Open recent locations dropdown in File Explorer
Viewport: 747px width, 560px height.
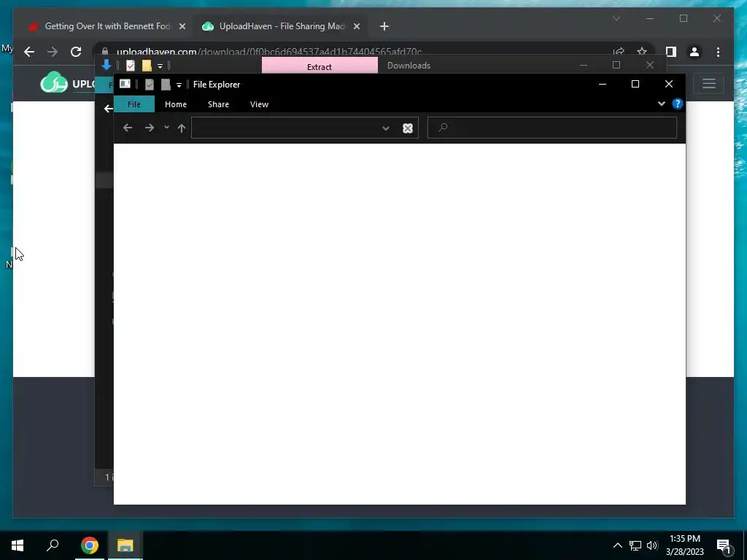pyautogui.click(x=166, y=127)
